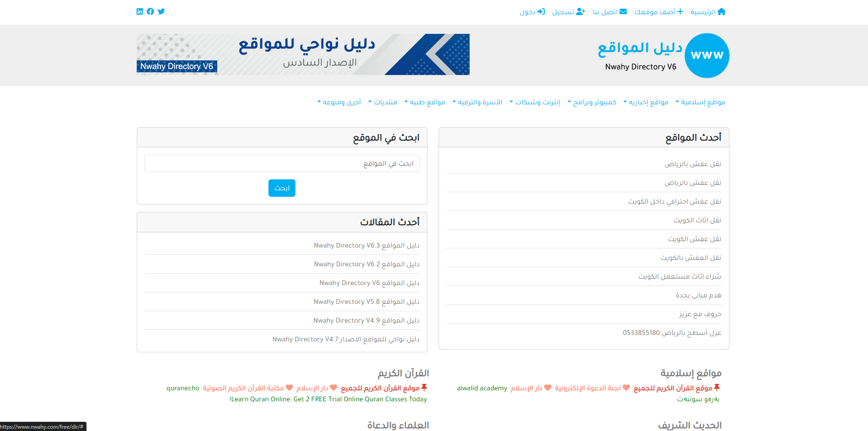
Task: Click the user icon beside تسجيل
Action: [580, 11]
